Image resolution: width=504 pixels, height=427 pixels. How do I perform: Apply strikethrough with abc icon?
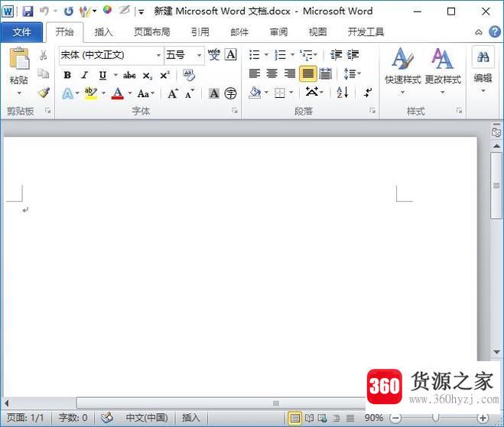coord(129,76)
